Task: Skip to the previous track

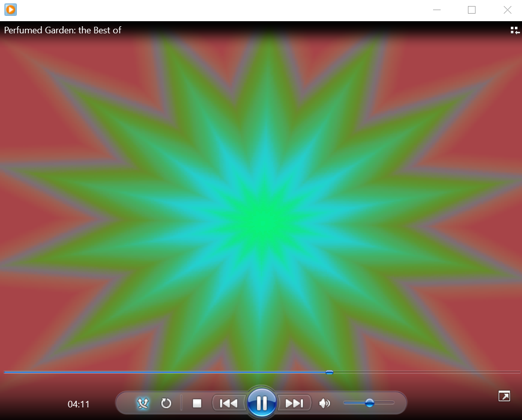Action: click(229, 403)
